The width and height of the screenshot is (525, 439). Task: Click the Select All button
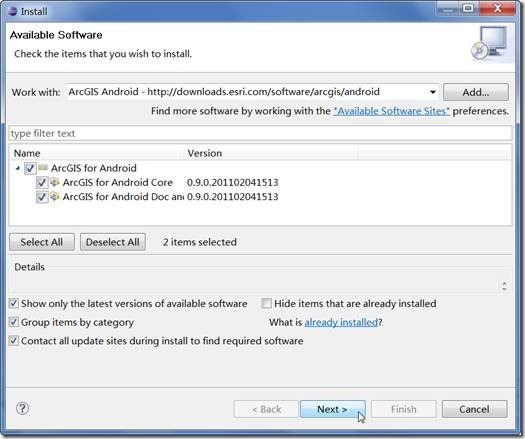(x=42, y=242)
